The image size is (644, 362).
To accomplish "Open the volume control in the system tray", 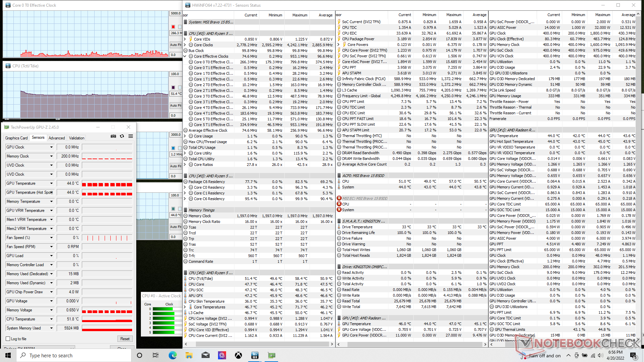I will (x=601, y=355).
